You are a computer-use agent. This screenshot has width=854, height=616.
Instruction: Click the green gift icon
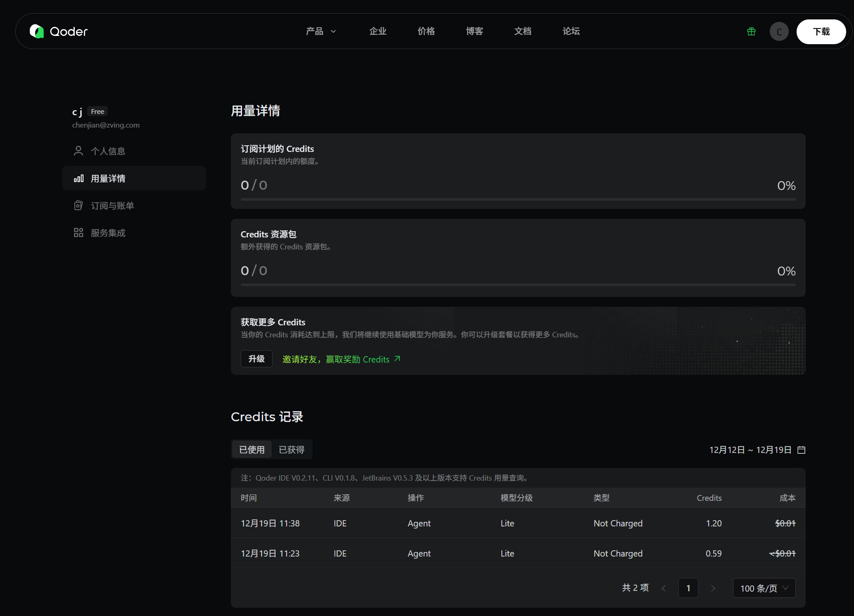pyautogui.click(x=751, y=31)
